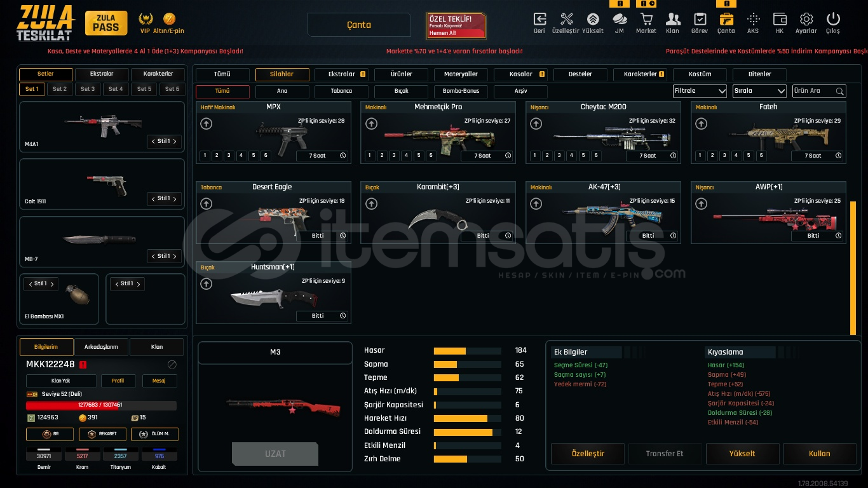
Task: Open Bitti duration on Huntsman card
Action: (x=322, y=316)
